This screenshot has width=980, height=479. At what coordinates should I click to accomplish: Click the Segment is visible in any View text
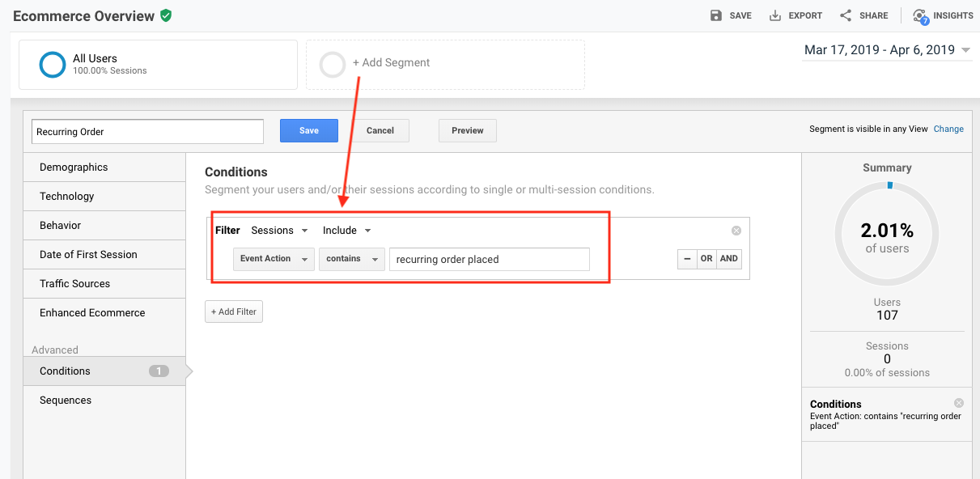click(868, 129)
